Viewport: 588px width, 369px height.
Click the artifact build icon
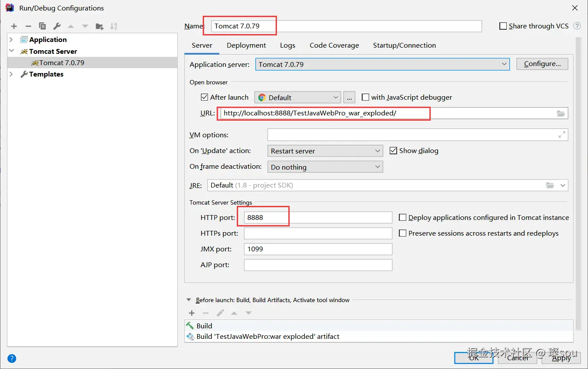(x=190, y=337)
